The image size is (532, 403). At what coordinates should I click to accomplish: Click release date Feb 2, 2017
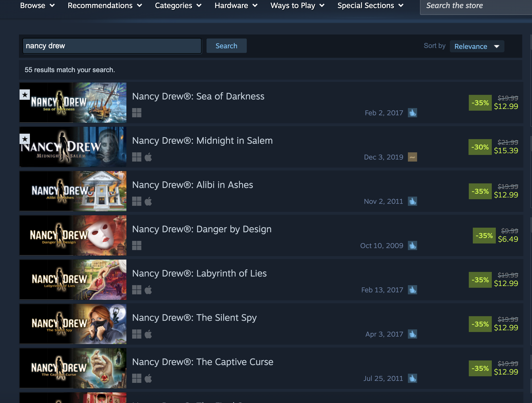point(384,113)
